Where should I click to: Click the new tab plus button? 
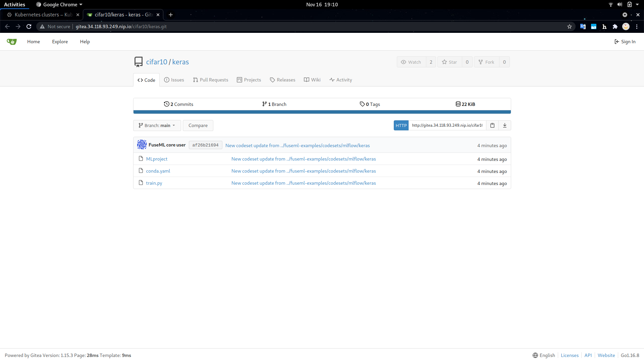[x=171, y=15]
